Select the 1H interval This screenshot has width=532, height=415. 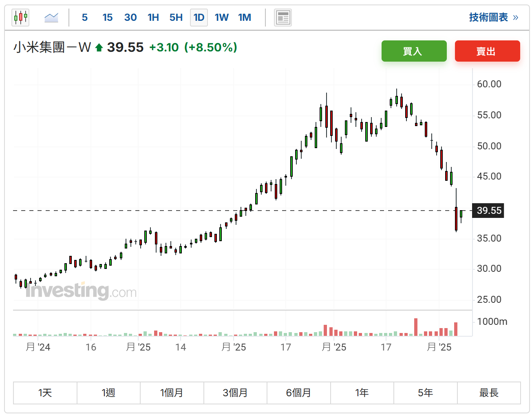[153, 18]
